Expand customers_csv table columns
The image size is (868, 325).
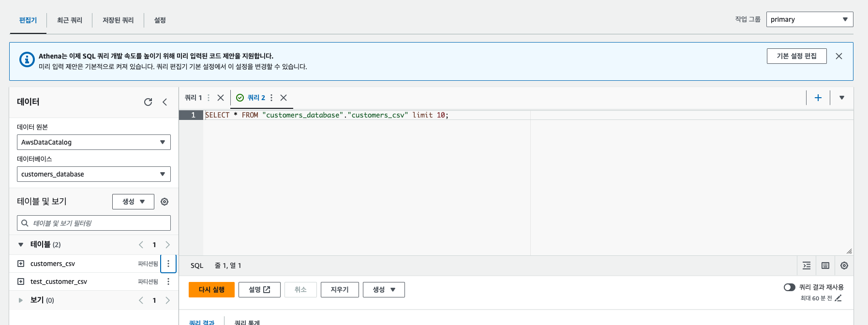pos(21,264)
